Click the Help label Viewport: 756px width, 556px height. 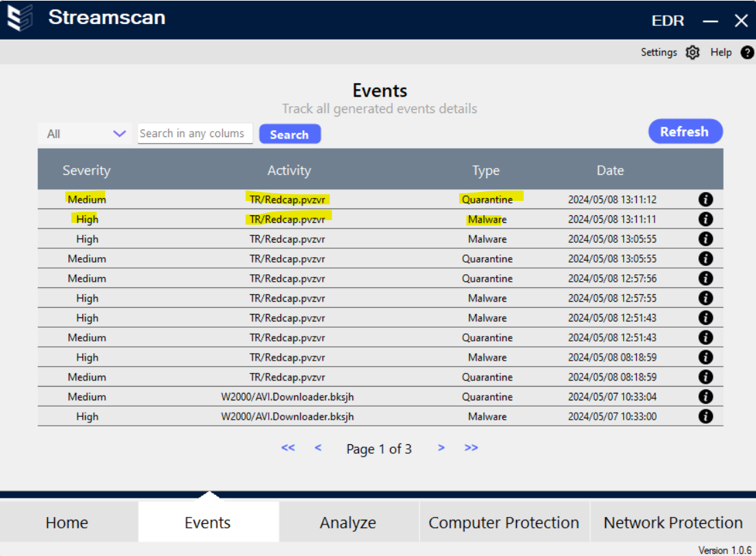(x=721, y=52)
